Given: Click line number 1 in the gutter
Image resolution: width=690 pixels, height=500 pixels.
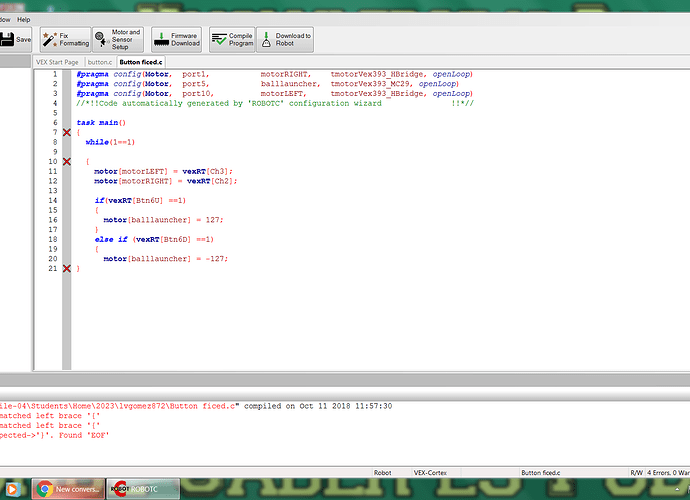Looking at the screenshot, I should [55, 74].
